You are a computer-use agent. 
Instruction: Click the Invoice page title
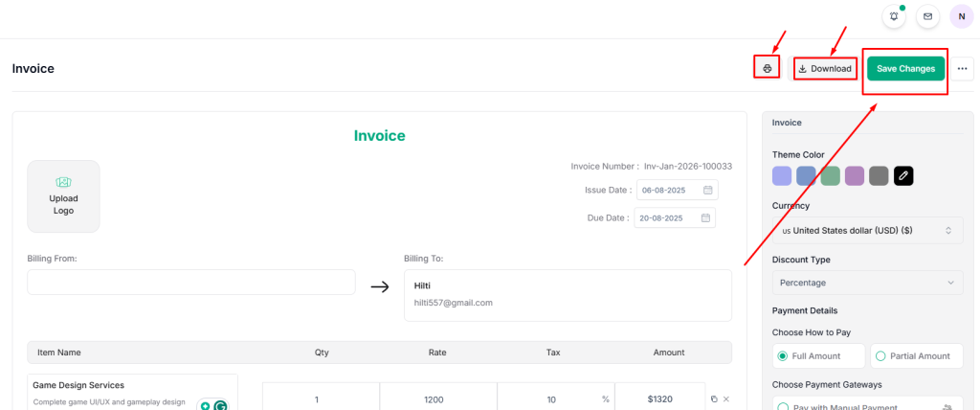(x=33, y=69)
